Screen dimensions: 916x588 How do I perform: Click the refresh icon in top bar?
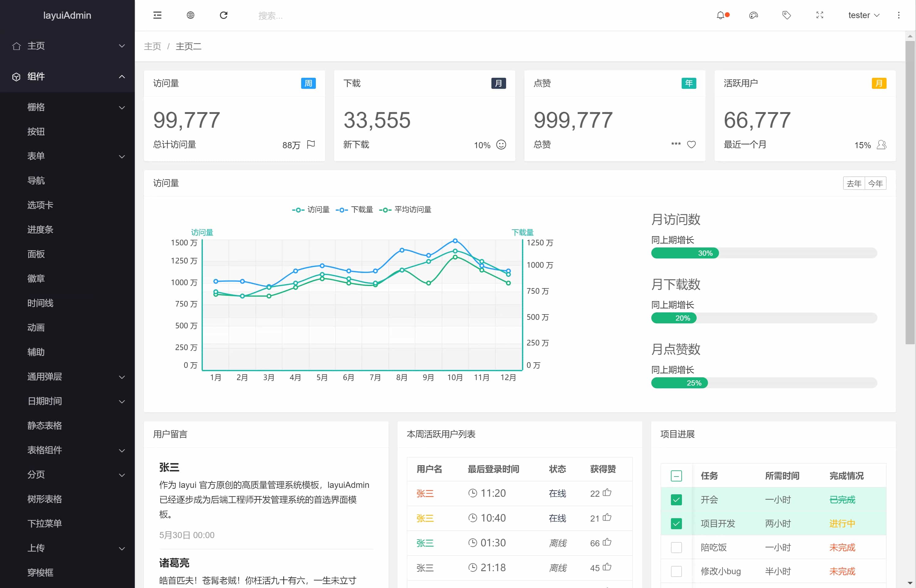pos(224,15)
